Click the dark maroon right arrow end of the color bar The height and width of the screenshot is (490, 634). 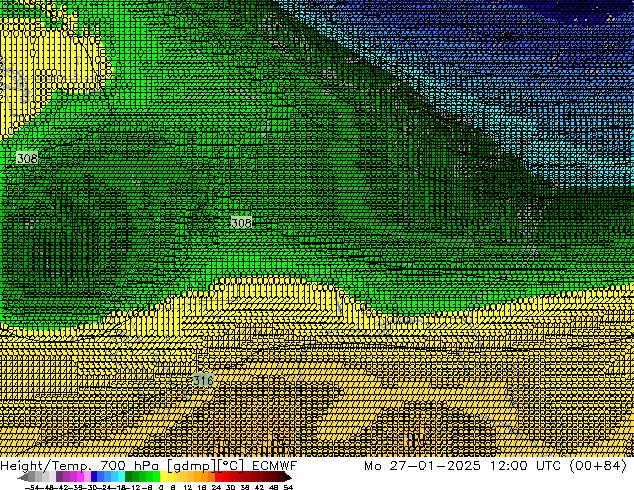[x=287, y=478]
